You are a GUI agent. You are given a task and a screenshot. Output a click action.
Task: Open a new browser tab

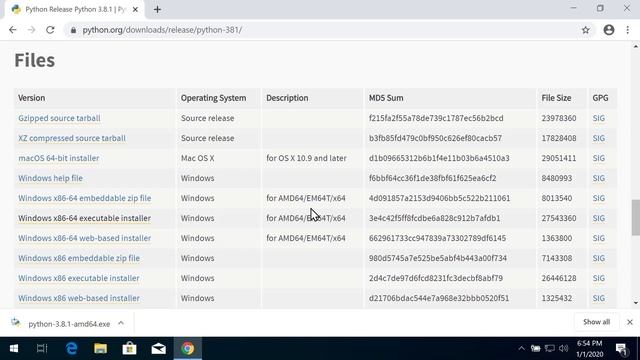coord(157,9)
